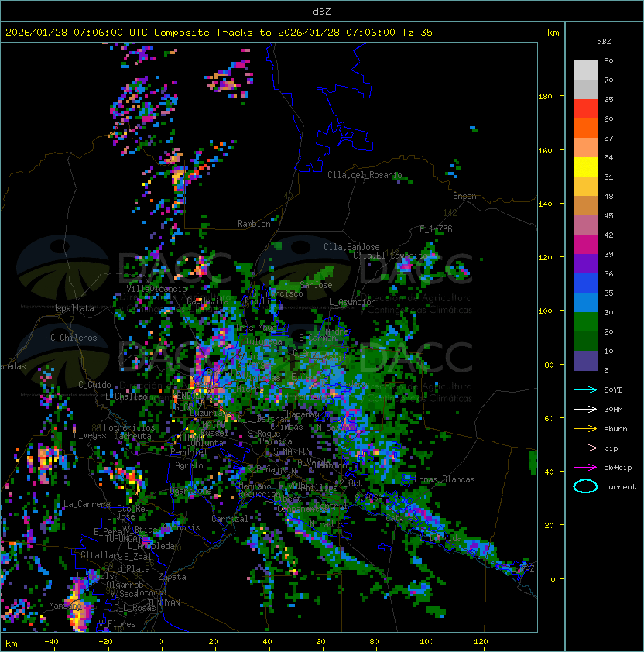Click the Ramblon label near the map top
Image resolution: width=644 pixels, height=652 pixels.
point(254,224)
